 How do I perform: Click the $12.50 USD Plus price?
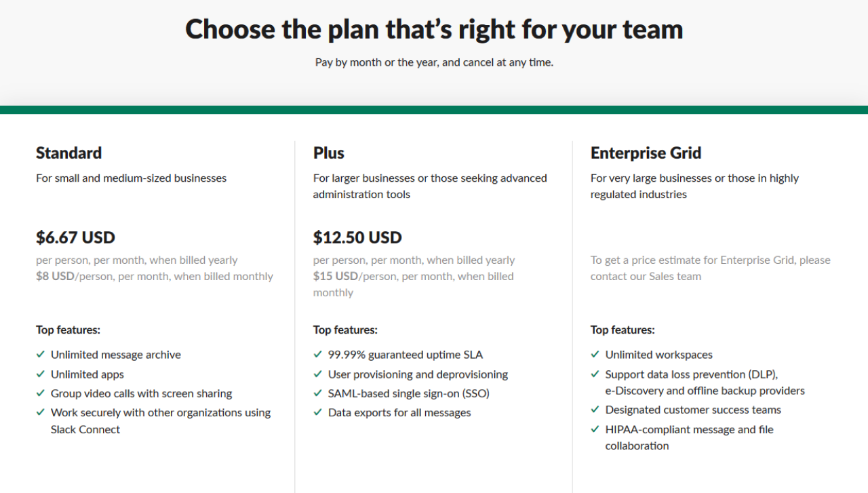click(x=357, y=237)
